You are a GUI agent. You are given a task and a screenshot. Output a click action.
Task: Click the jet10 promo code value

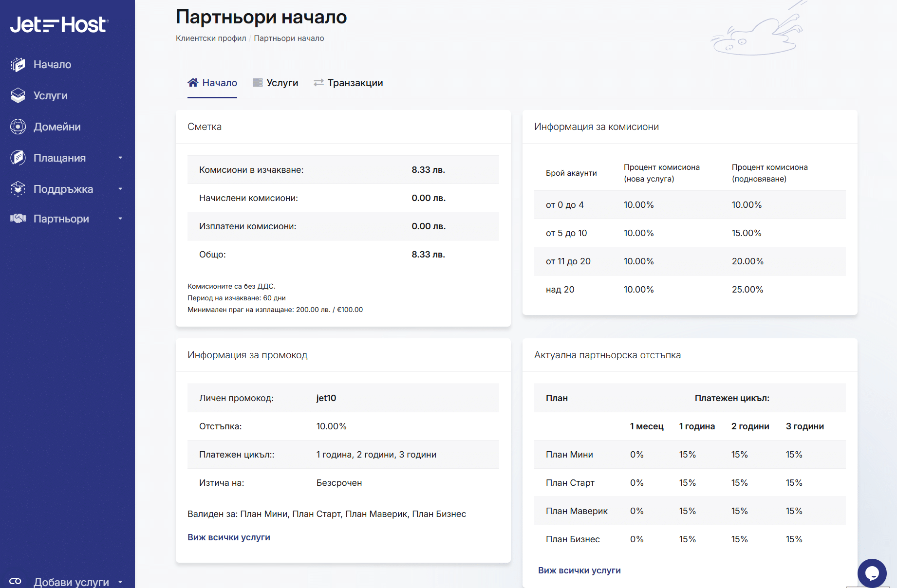point(326,398)
